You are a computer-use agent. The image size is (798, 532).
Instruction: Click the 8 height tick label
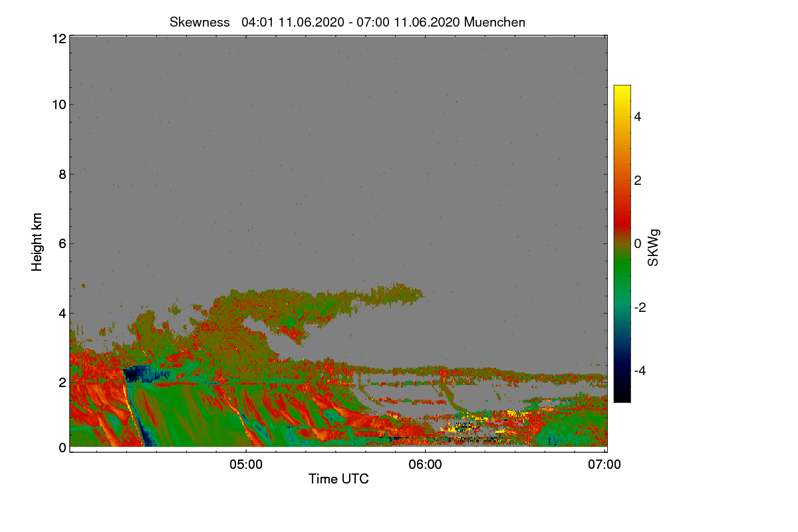pos(62,174)
